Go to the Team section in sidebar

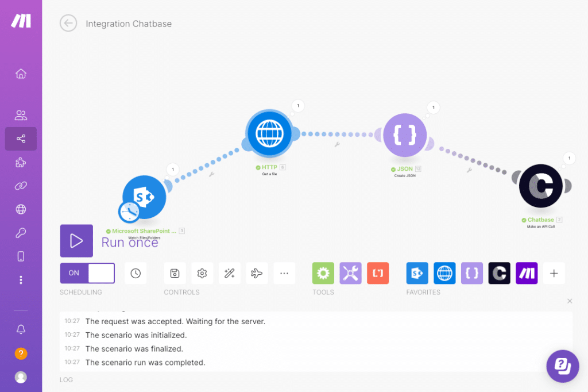pyautogui.click(x=21, y=115)
